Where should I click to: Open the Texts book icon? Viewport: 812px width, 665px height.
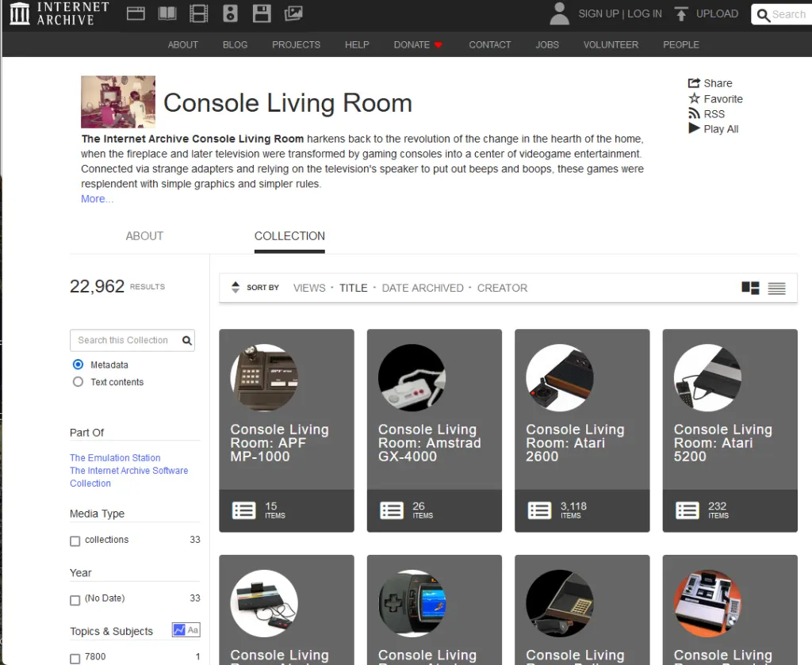coord(167,13)
